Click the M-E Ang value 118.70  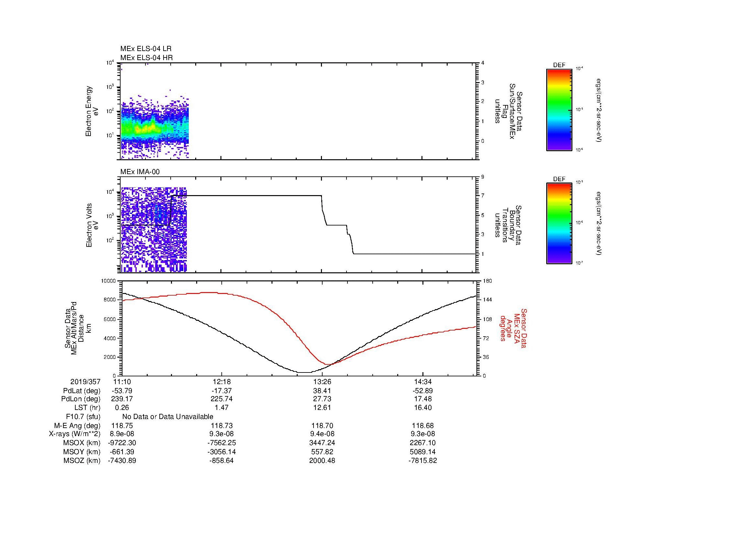(322, 426)
